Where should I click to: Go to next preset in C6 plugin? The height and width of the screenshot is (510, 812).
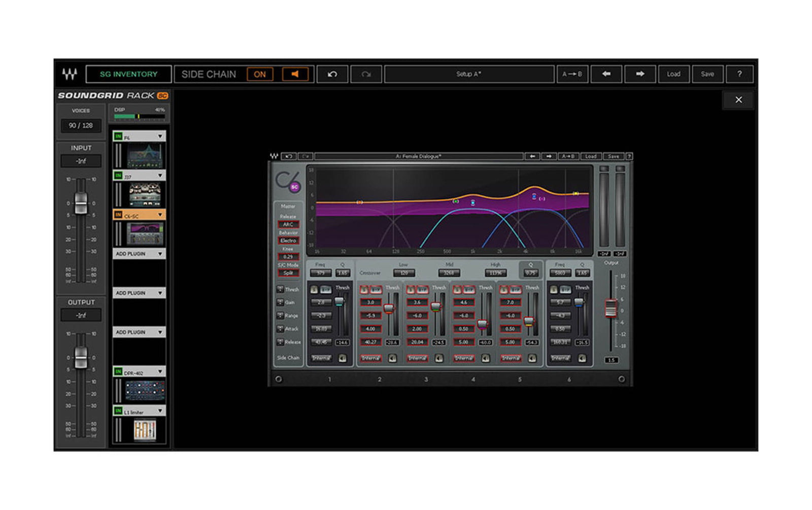pos(549,156)
